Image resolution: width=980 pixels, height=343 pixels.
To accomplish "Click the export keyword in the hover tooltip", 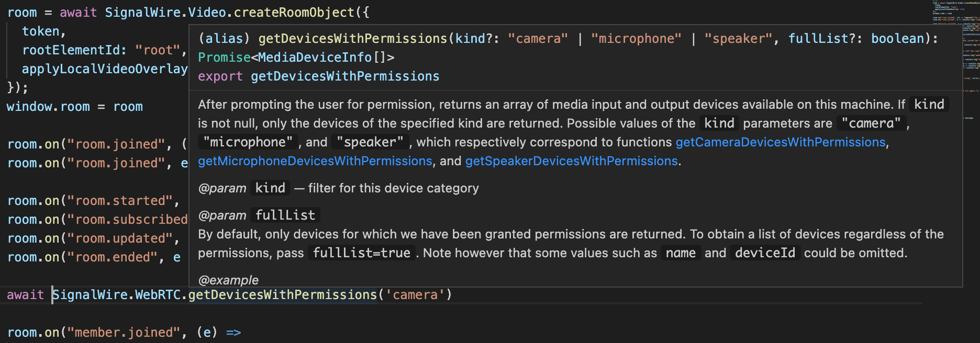I will 219,76.
